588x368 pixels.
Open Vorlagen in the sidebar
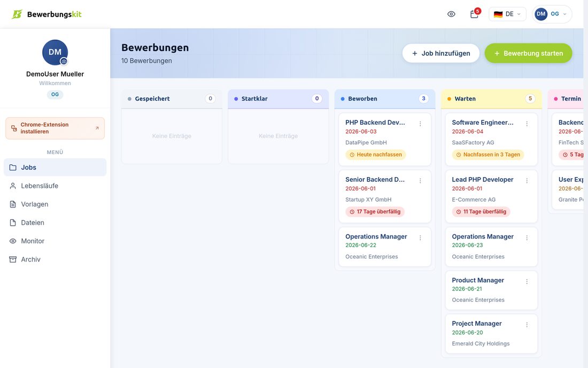55,204
